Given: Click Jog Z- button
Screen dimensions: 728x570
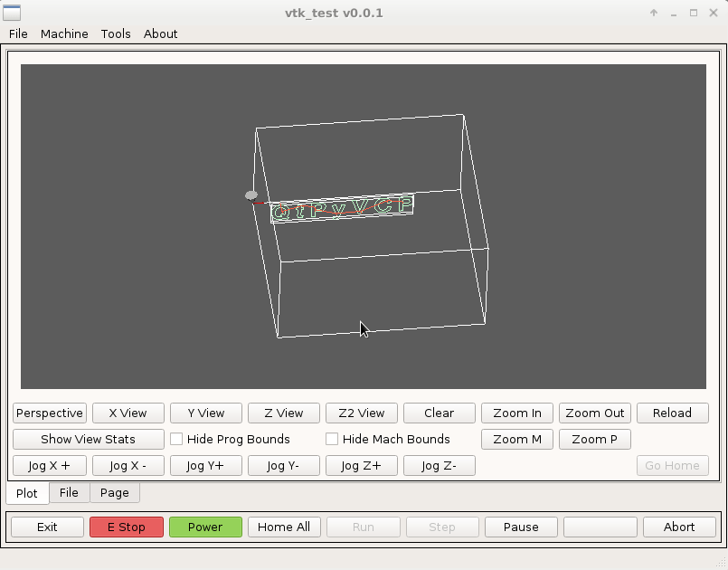Looking at the screenshot, I should pyautogui.click(x=440, y=465).
